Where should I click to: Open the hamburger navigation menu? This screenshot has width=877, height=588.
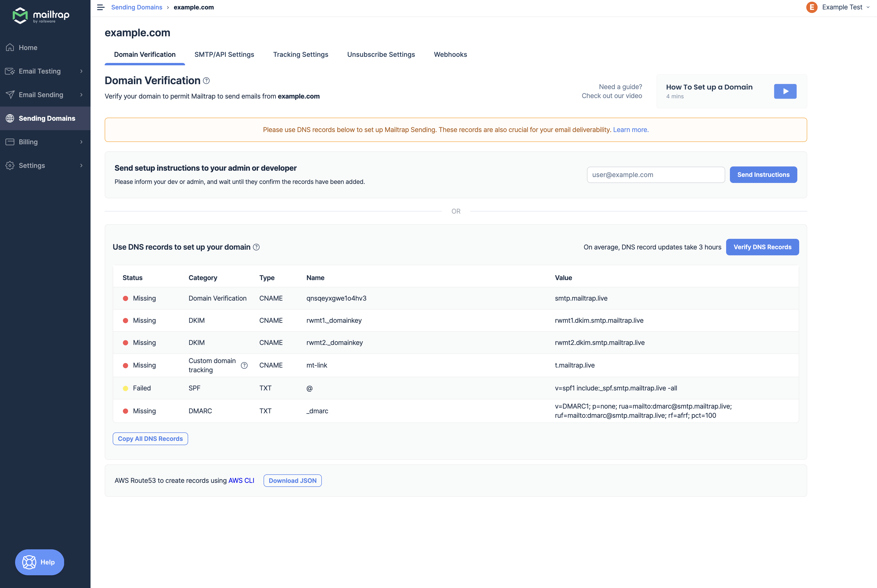(x=100, y=7)
